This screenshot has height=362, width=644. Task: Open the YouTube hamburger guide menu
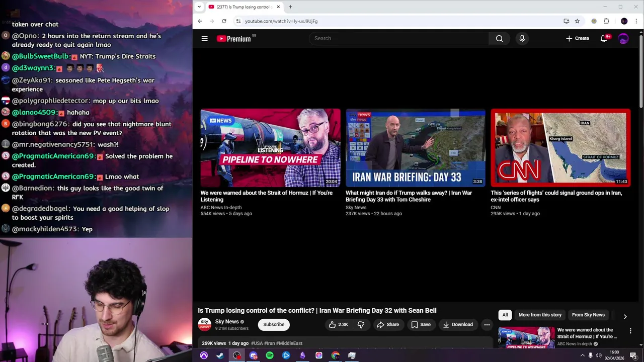[205, 39]
